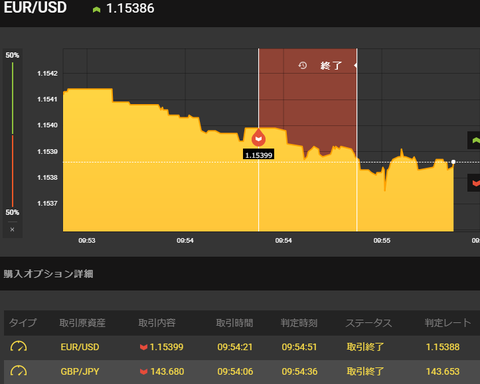The height and width of the screenshot is (384, 480).
Task: Click the green portion of sentiment bar
Action: pyautogui.click(x=13, y=98)
